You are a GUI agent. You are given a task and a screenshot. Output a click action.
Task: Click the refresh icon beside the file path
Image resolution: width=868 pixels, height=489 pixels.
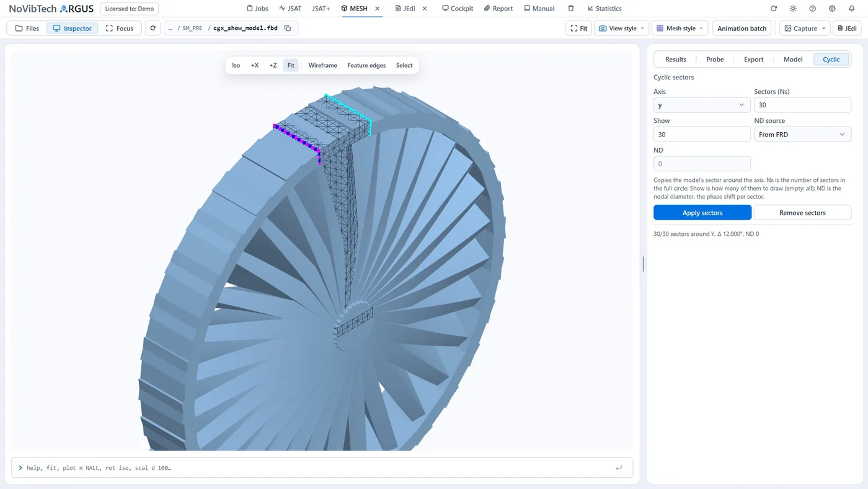[x=153, y=29]
